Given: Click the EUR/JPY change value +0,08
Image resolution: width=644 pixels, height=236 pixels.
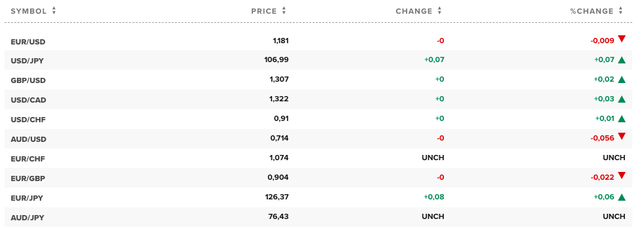Looking at the screenshot, I should tap(433, 197).
